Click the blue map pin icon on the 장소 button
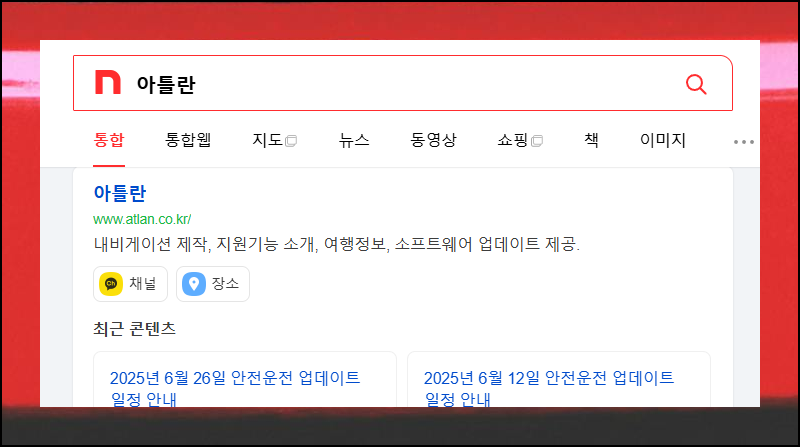Screen dimensions: 800x447 tap(194, 284)
